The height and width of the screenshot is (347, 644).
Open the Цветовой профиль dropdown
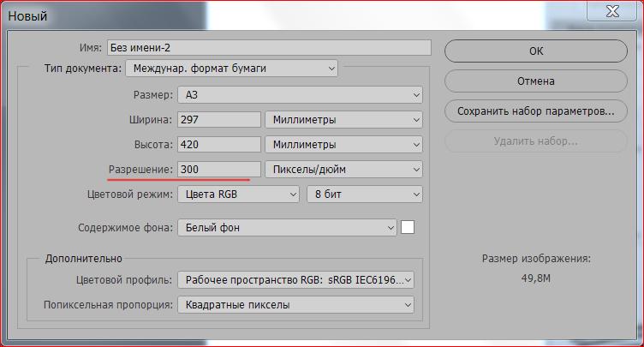295,280
